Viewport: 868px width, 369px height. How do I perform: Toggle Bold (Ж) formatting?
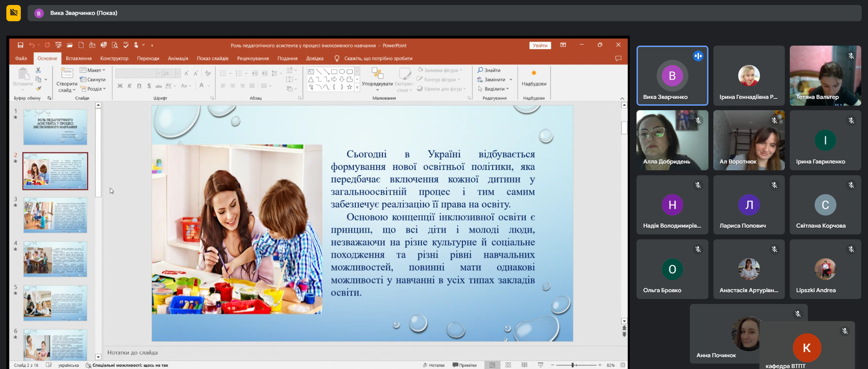pyautogui.click(x=120, y=86)
